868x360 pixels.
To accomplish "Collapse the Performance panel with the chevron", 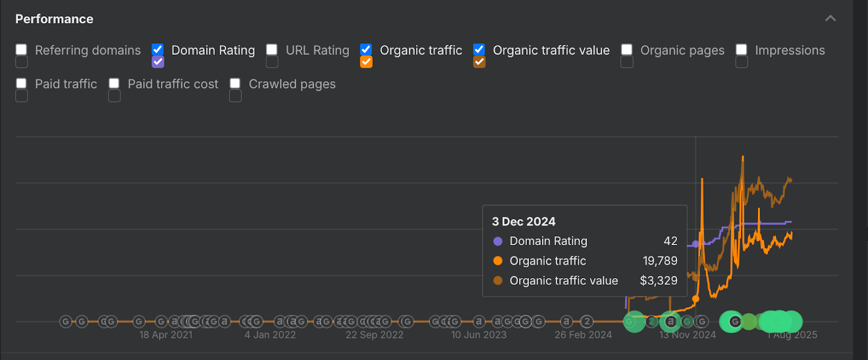I will tap(830, 18).
